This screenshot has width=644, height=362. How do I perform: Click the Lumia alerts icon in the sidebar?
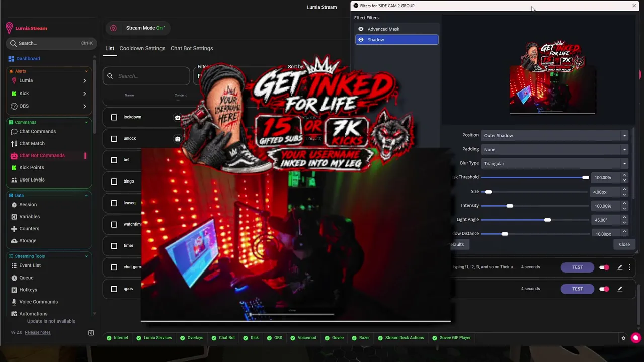point(14,80)
